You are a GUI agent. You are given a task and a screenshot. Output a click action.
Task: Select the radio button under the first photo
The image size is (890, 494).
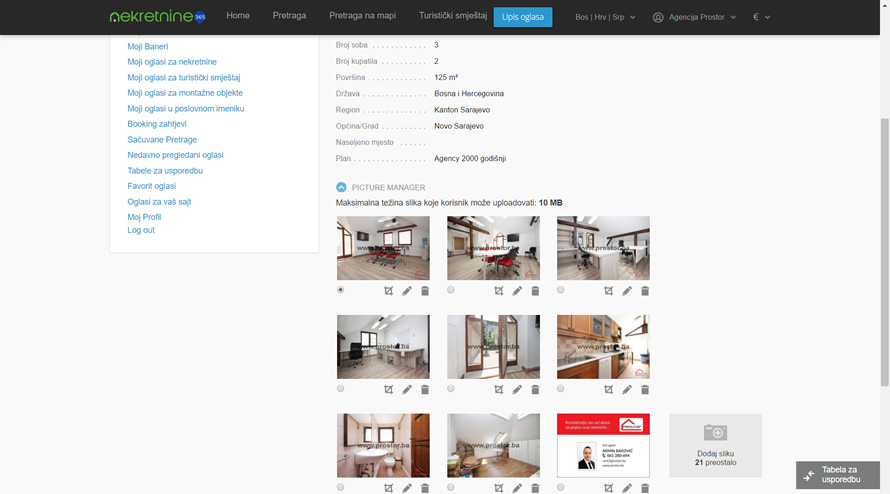tap(341, 290)
